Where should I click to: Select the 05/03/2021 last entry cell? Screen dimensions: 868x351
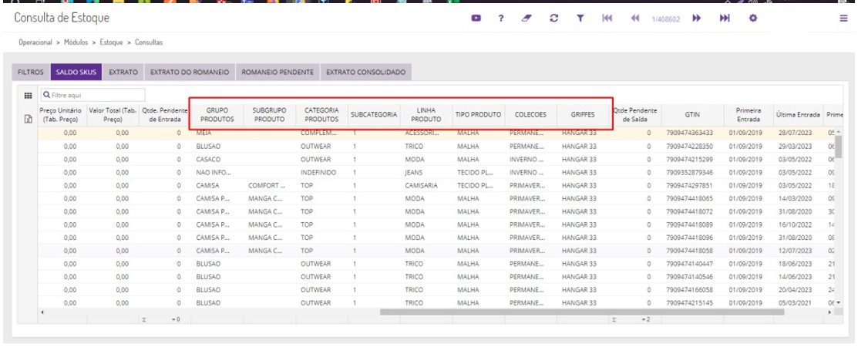click(798, 303)
